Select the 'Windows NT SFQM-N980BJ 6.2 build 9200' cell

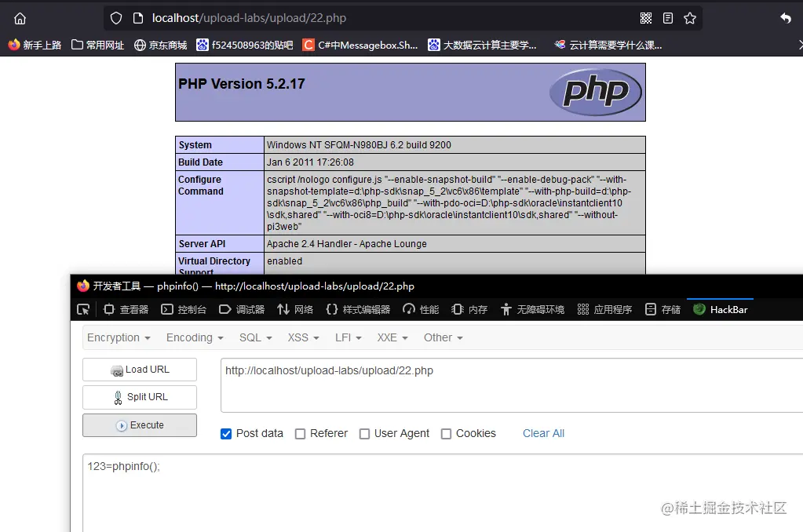[454, 145]
